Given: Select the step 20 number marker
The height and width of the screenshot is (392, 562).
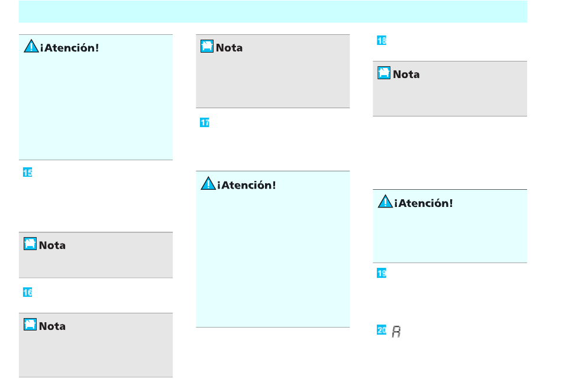Looking at the screenshot, I should tap(382, 330).
